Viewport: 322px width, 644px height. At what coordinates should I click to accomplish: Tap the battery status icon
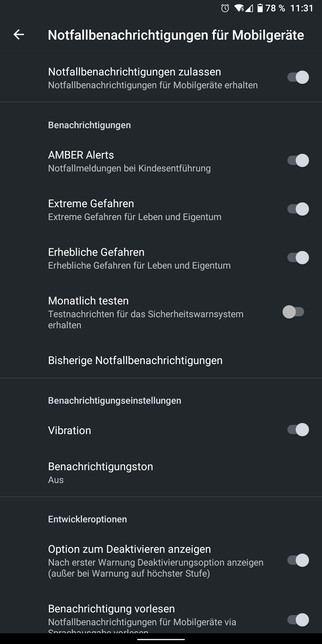(x=260, y=8)
